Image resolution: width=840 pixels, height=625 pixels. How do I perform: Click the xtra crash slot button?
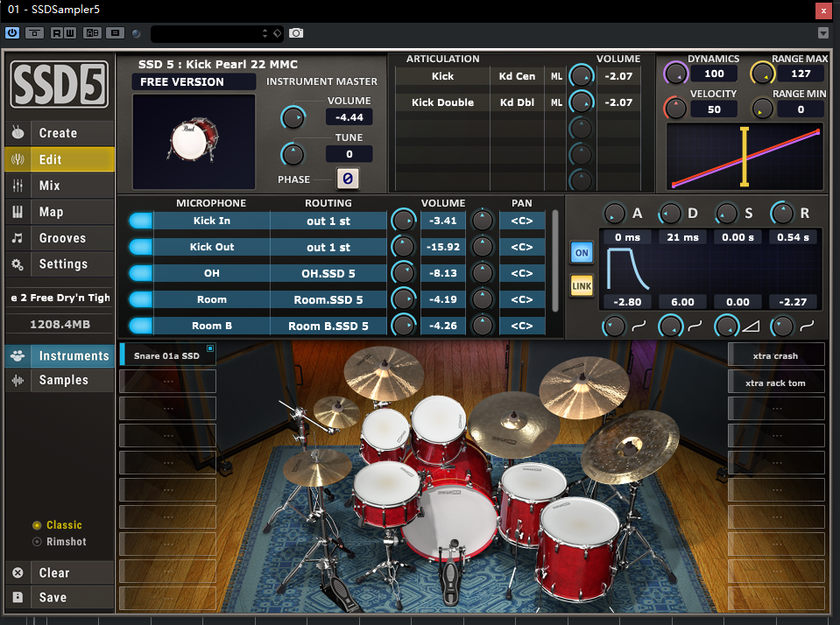[775, 356]
